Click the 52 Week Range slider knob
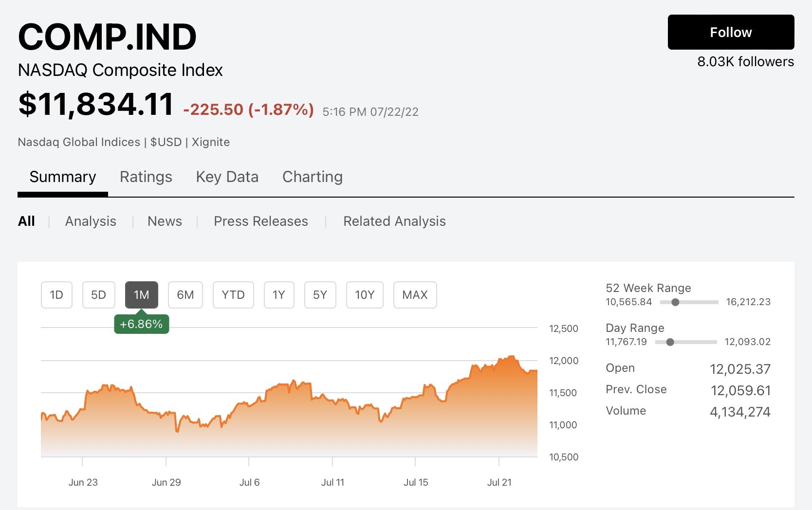 click(675, 302)
